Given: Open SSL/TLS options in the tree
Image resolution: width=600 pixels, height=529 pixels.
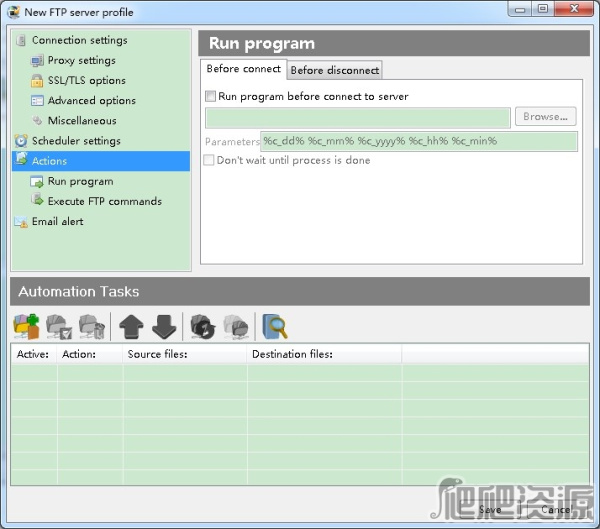Looking at the screenshot, I should click(86, 80).
